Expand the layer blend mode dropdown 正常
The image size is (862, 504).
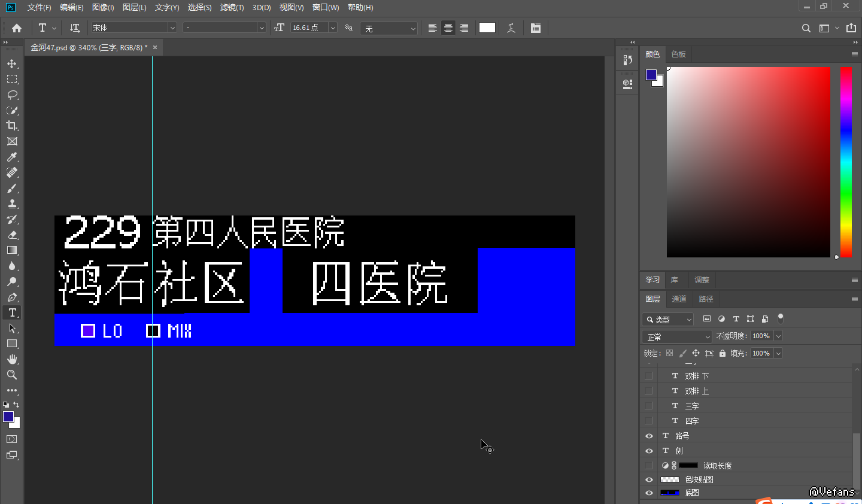coord(677,337)
